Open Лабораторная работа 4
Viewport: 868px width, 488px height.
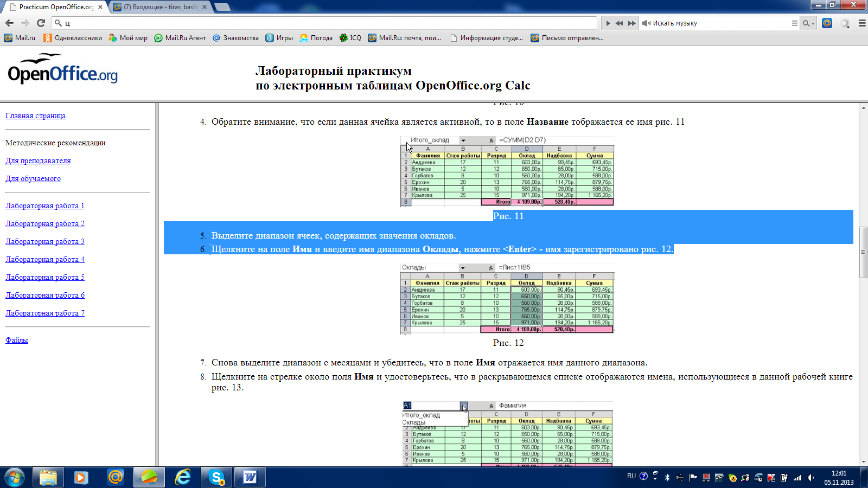[45, 259]
